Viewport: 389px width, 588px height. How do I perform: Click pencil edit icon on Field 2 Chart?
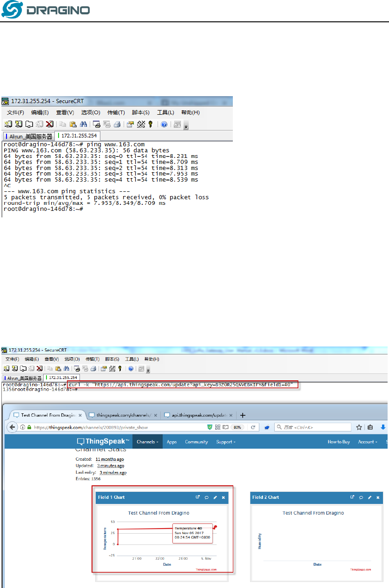[x=369, y=497]
